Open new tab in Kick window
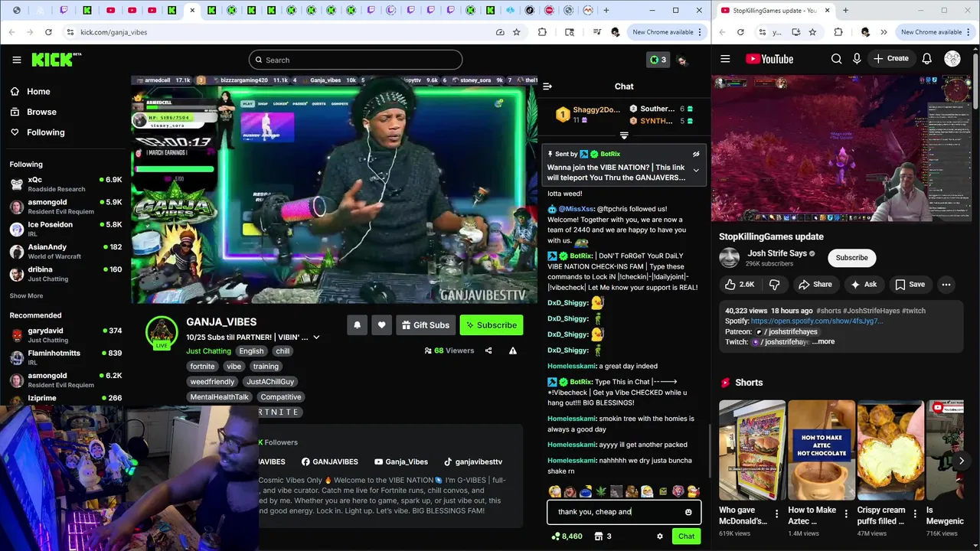 (x=606, y=11)
